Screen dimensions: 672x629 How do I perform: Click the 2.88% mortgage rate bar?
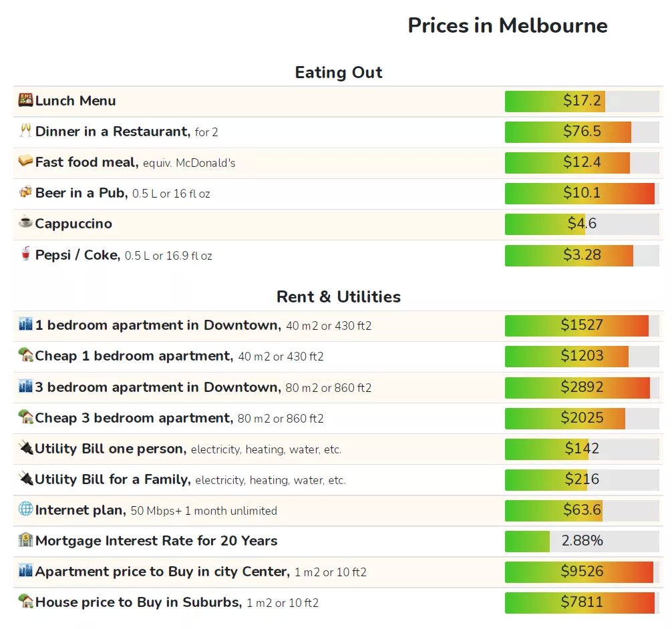tap(582, 541)
